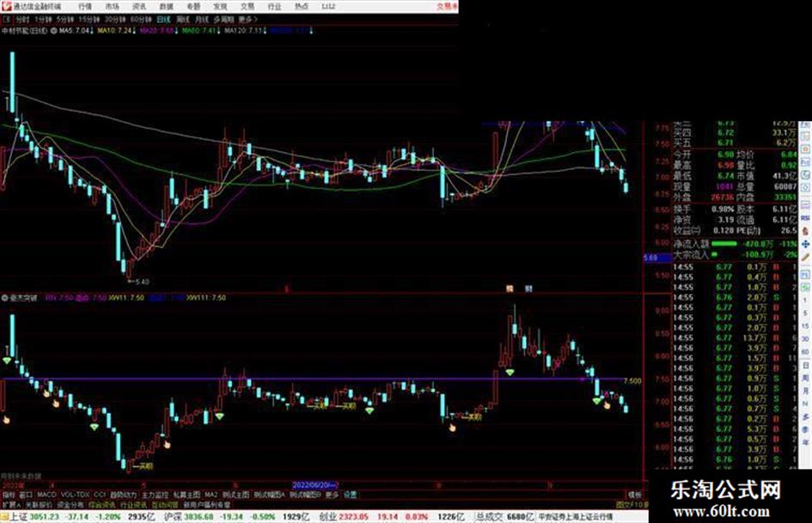
Task: Open the 发现 menu
Action: coord(220,7)
